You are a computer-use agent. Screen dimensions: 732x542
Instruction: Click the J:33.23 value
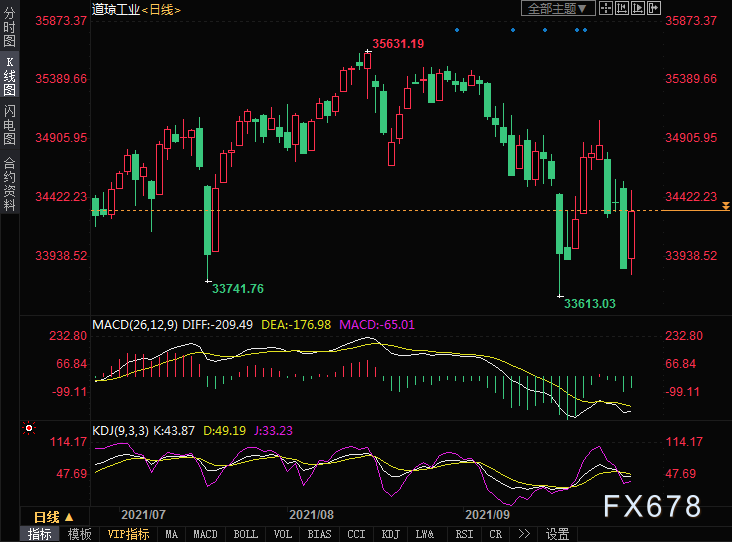point(273,430)
